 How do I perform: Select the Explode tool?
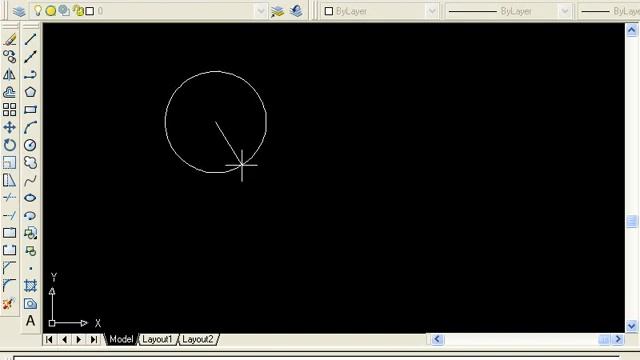click(9, 303)
